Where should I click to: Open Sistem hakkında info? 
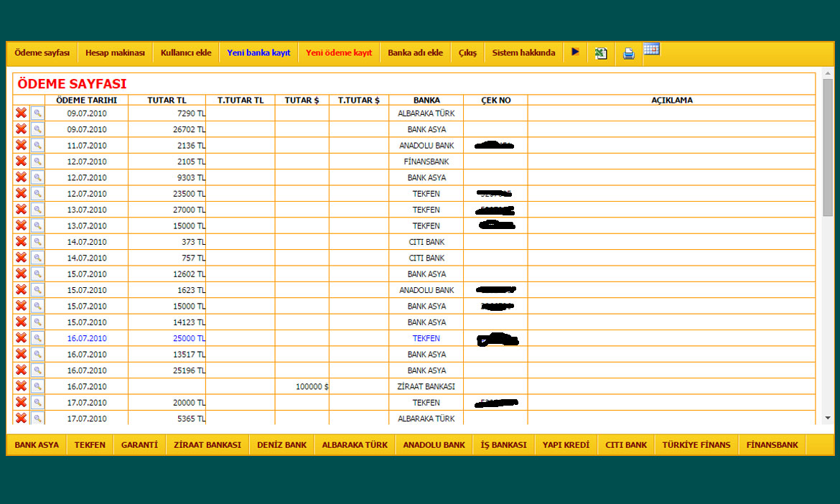[x=523, y=52]
